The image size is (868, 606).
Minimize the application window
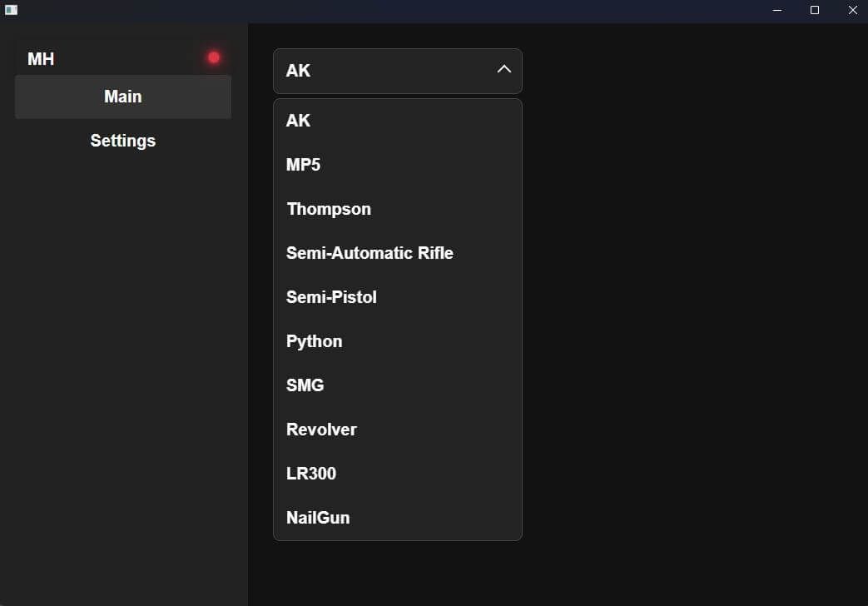(x=777, y=10)
